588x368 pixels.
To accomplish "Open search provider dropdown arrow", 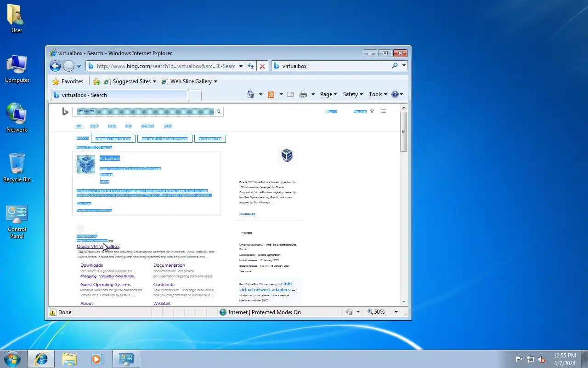I will tap(404, 66).
